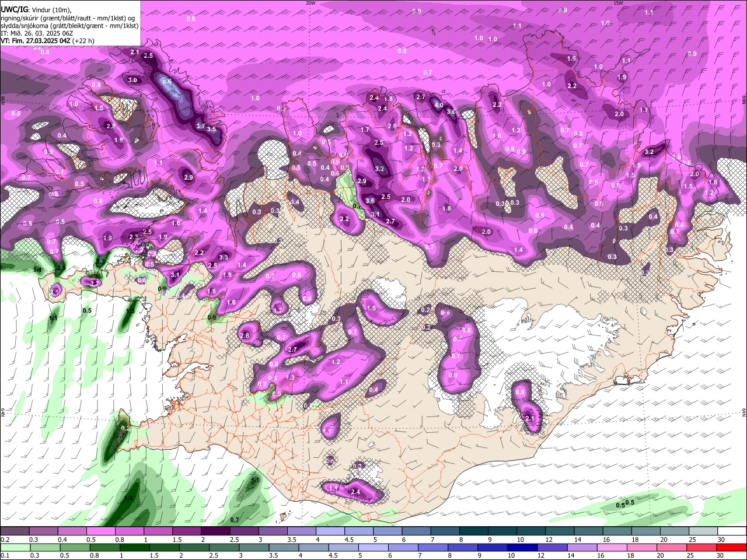This screenshot has height=560, width=747.
Task: Select the lightest green rain swatch at 0.1
Action: tap(15, 547)
